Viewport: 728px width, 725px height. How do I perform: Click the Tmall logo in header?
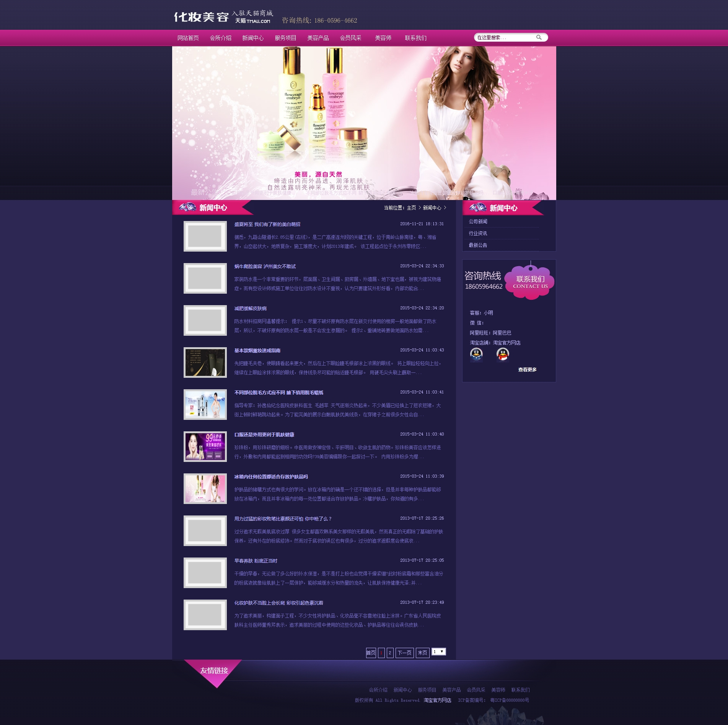[x=252, y=21]
